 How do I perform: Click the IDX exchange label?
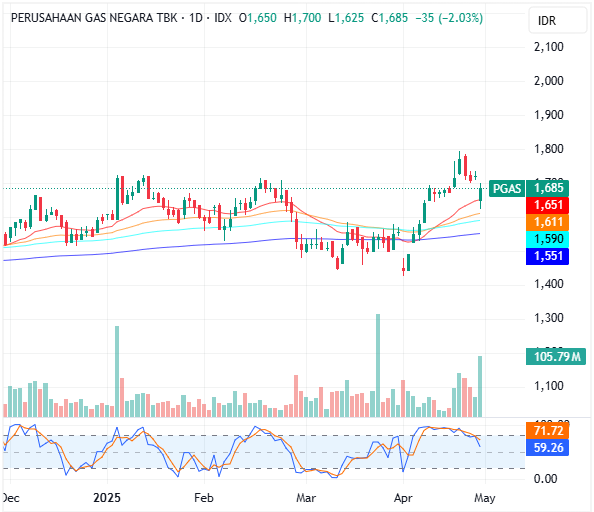[x=223, y=18]
